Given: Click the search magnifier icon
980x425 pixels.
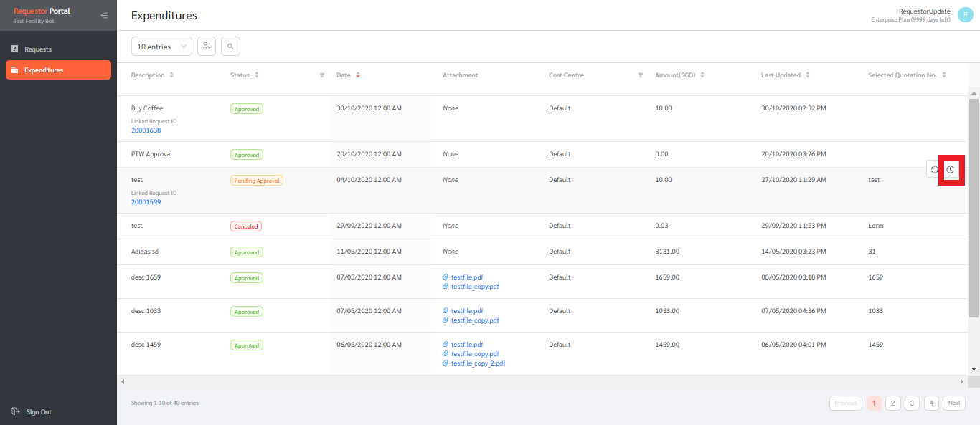Looking at the screenshot, I should (231, 47).
